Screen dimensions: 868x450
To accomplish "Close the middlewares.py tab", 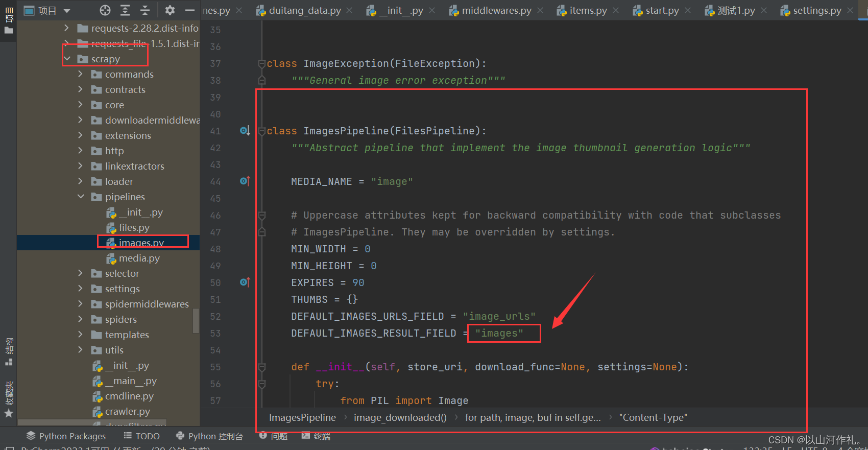I will click(x=540, y=10).
